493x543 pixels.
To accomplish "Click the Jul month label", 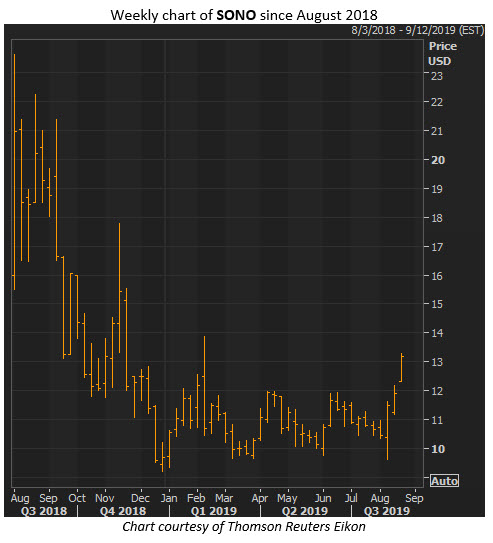I will tap(351, 498).
